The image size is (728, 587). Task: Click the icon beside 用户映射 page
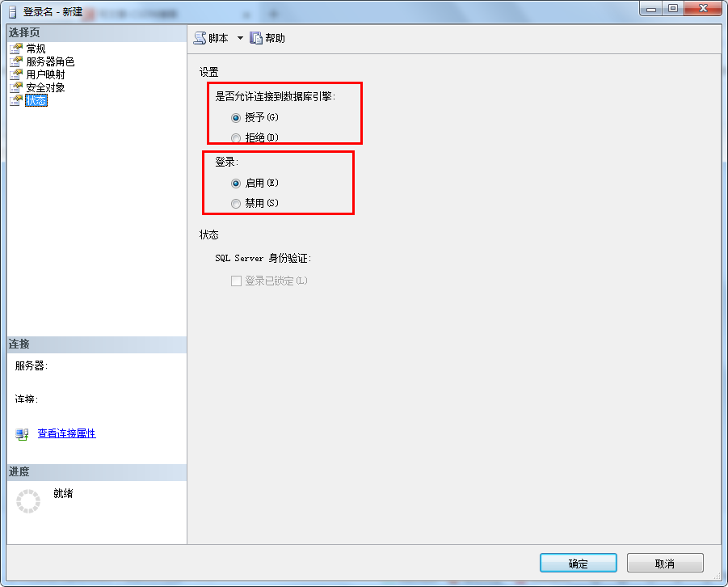(16, 74)
